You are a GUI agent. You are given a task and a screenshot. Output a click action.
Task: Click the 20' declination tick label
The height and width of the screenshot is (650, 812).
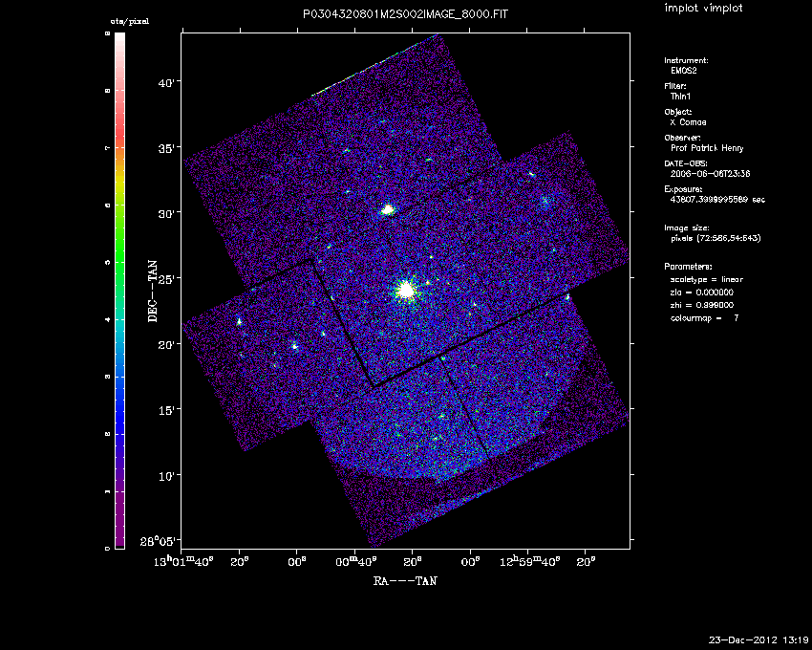pos(167,344)
